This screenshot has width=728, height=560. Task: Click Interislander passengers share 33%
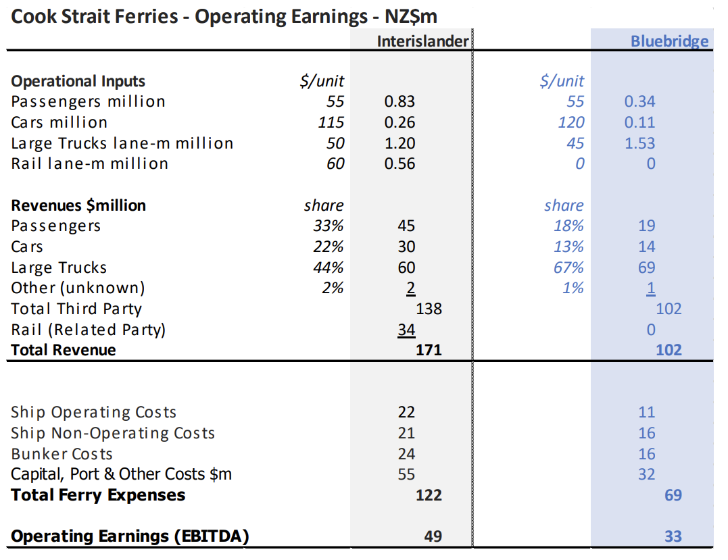329,226
